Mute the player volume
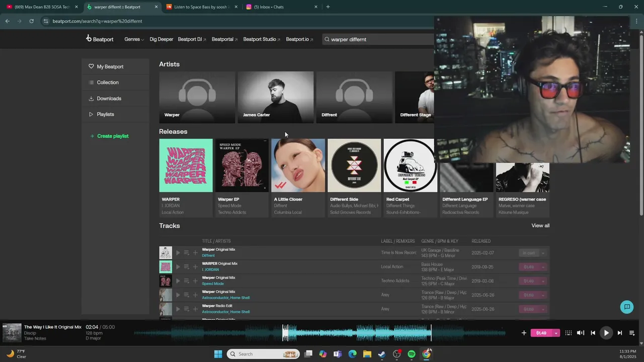Screen dimensions: 644x362 [581, 333]
